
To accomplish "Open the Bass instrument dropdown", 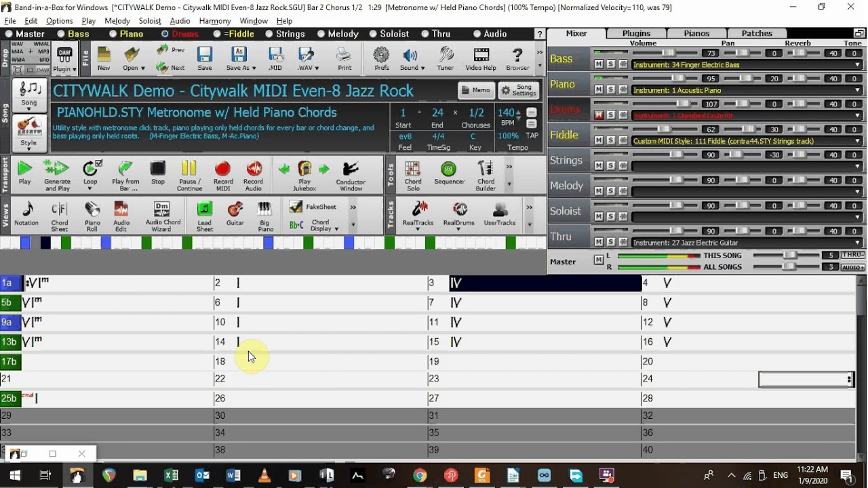I will point(858,65).
